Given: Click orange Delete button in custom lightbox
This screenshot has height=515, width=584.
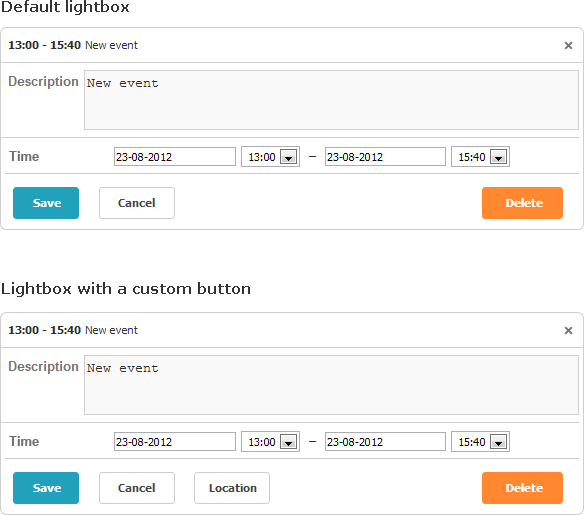Looking at the screenshot, I should 522,488.
